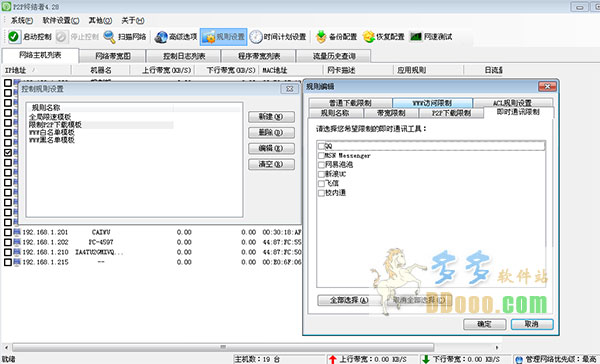Open 高级选项 from the toolbar
Viewport: 600px width, 364px height.
point(176,37)
